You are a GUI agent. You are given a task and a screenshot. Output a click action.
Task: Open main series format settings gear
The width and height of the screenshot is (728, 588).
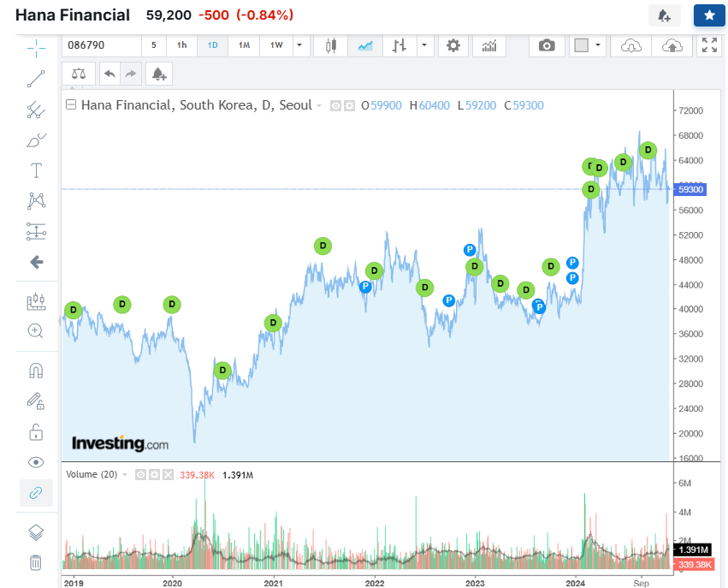coord(349,106)
